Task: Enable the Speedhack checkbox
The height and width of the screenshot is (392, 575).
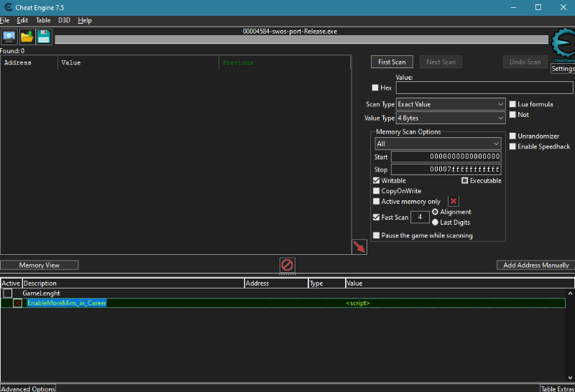Action: [x=512, y=146]
